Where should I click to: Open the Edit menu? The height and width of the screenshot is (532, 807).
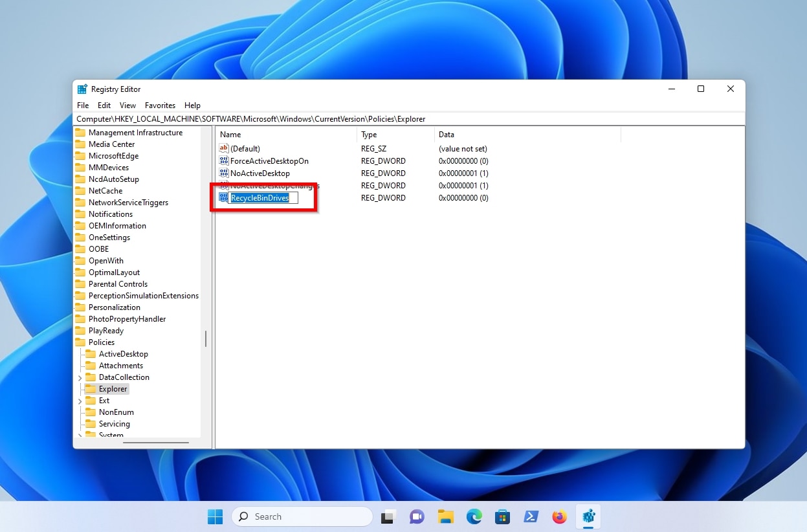coord(104,105)
